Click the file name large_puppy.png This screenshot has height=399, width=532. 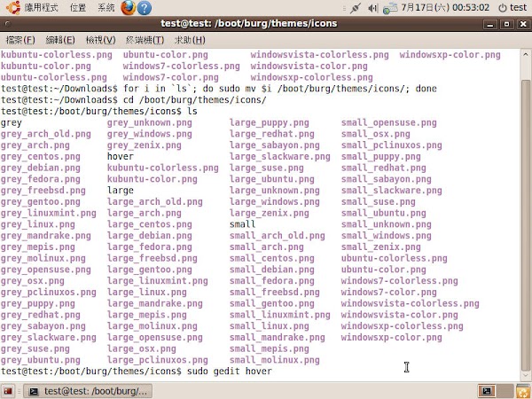(x=269, y=123)
